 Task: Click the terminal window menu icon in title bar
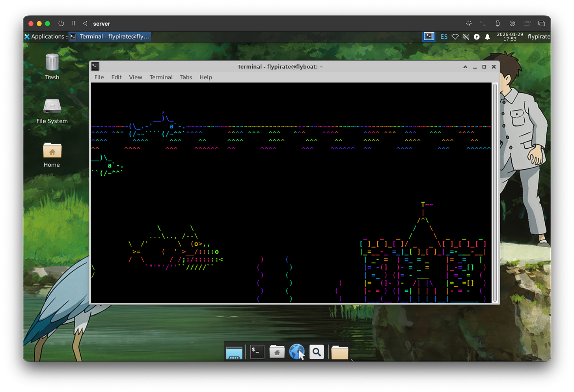(95, 67)
